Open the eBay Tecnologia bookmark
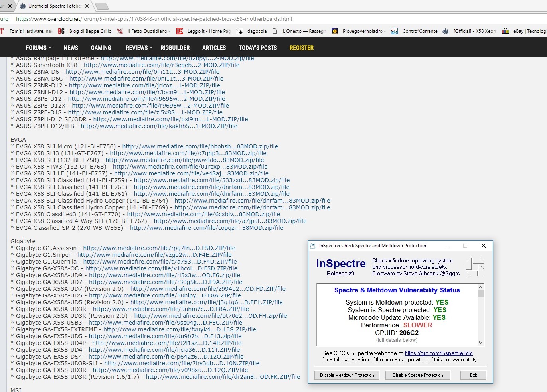Image resolution: width=547 pixels, height=392 pixels. (x=524, y=31)
